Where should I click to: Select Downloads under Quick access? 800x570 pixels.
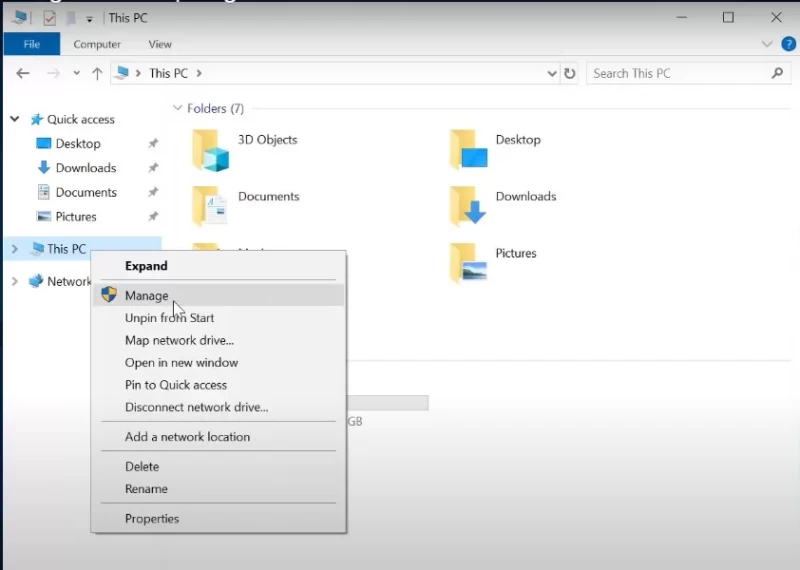point(86,168)
